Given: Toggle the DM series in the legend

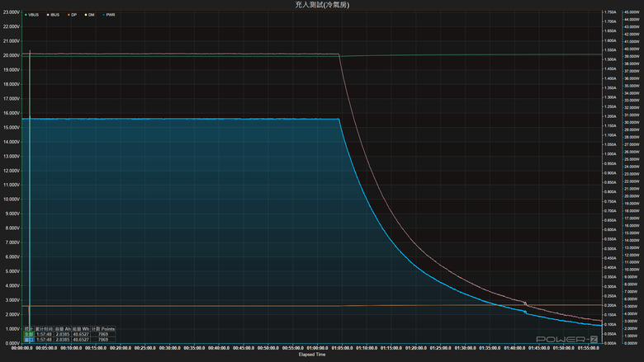Looking at the screenshot, I should pos(89,15).
